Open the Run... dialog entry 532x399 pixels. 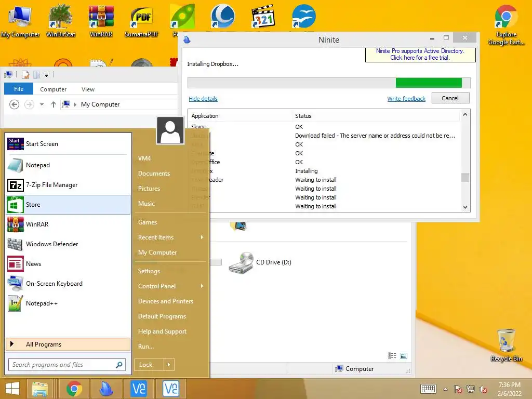tap(146, 347)
